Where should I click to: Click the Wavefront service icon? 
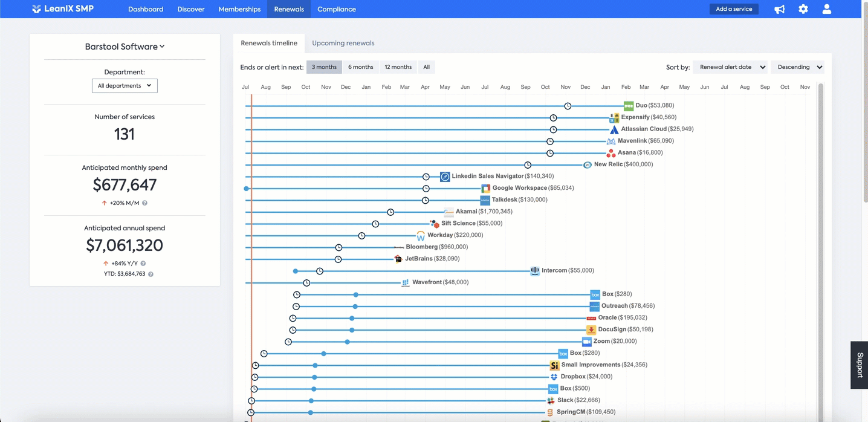(406, 282)
